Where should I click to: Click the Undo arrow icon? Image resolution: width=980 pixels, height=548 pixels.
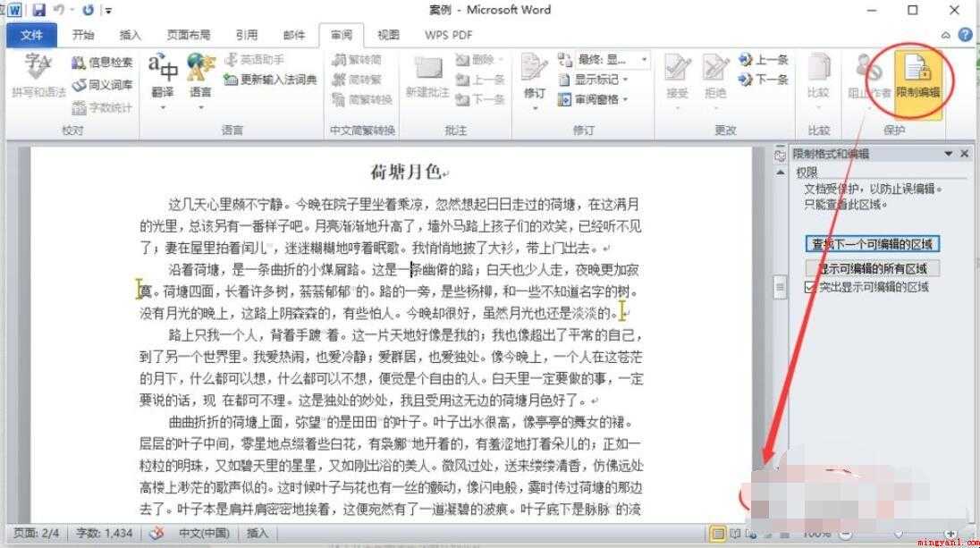(59, 10)
